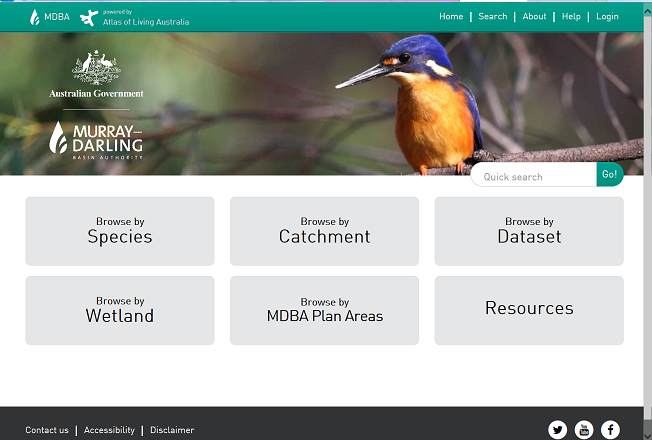Open Browse by Wetland tile
Image resolution: width=652 pixels, height=440 pixels.
pos(120,310)
